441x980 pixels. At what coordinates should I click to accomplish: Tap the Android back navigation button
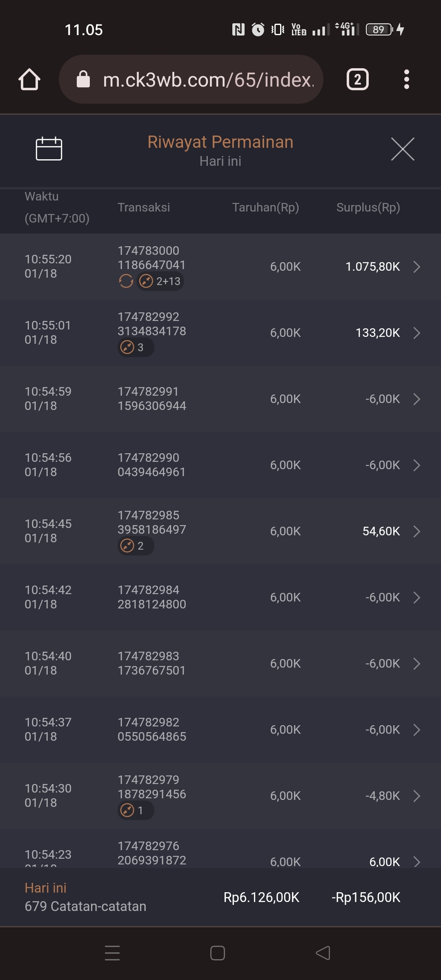(323, 953)
